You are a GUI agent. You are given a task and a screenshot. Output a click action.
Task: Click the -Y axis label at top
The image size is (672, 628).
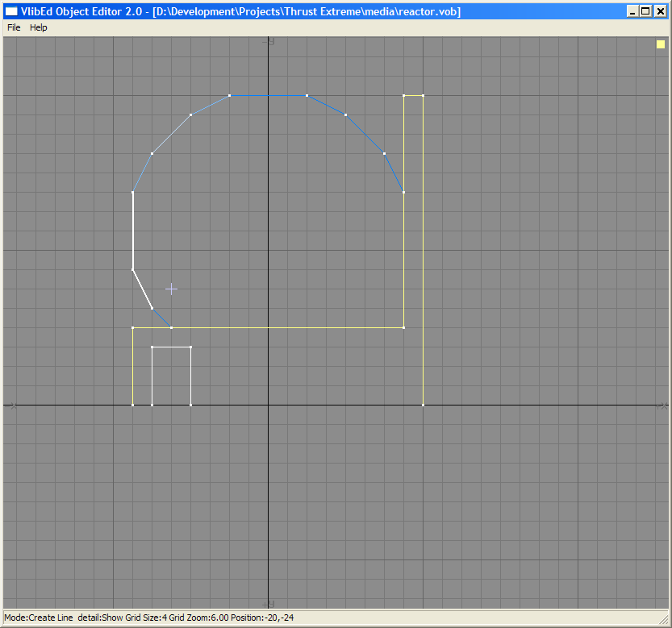269,40
